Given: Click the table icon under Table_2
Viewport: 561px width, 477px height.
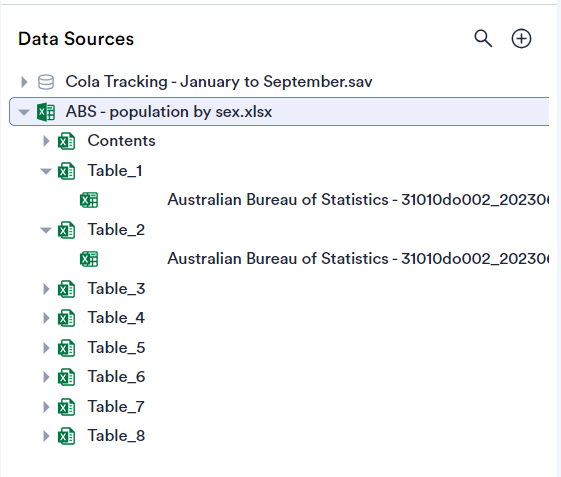Looking at the screenshot, I should [x=89, y=259].
